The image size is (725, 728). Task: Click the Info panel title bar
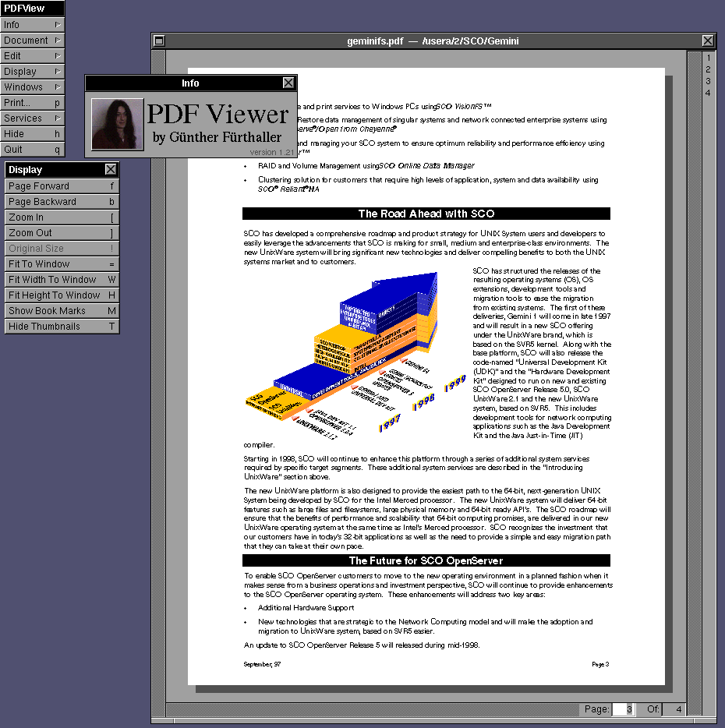point(190,83)
